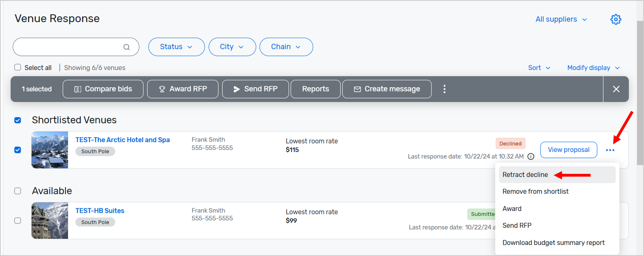Click the search magnifier icon

pos(127,47)
